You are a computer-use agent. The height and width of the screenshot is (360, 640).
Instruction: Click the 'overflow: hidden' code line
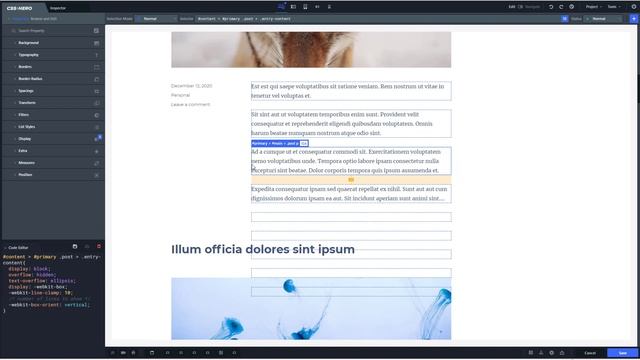point(31,275)
